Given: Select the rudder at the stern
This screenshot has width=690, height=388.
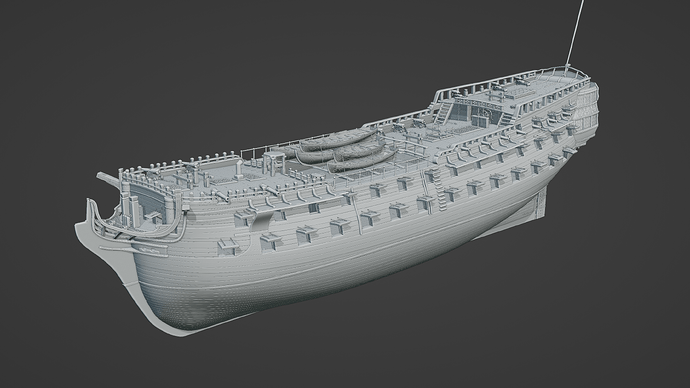Looking at the screenshot, I should tap(541, 201).
